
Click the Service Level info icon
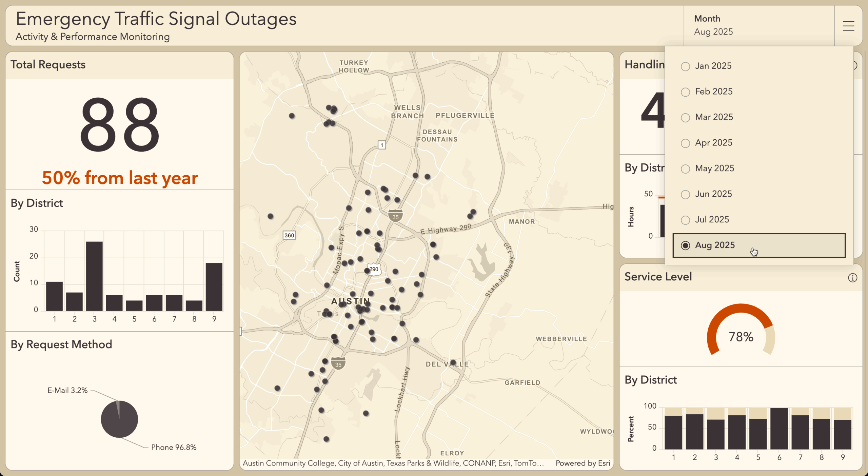[x=852, y=278]
